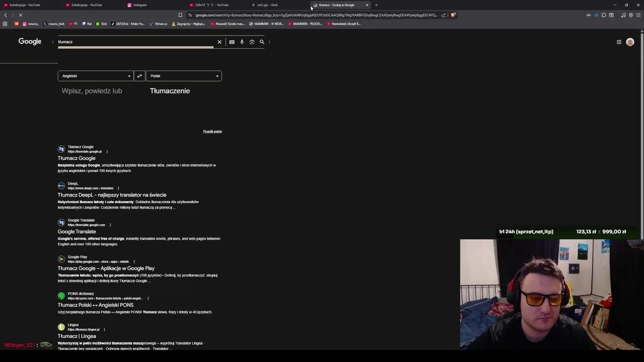
Task: Open the Kick bookmark in bookmarks bar
Action: click(x=101, y=24)
